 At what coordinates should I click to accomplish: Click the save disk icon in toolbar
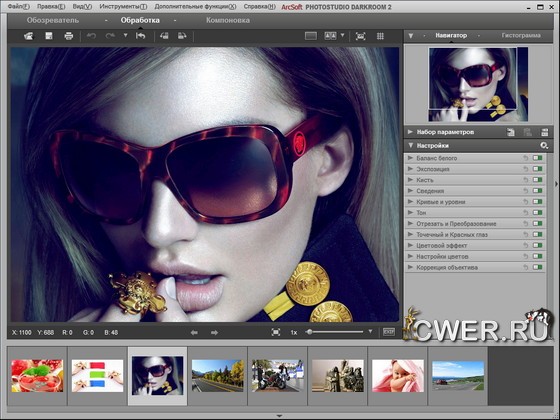pos(49,36)
